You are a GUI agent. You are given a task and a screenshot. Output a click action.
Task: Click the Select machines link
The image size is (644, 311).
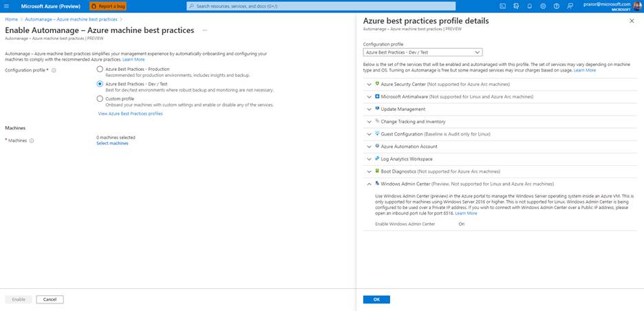(112, 143)
